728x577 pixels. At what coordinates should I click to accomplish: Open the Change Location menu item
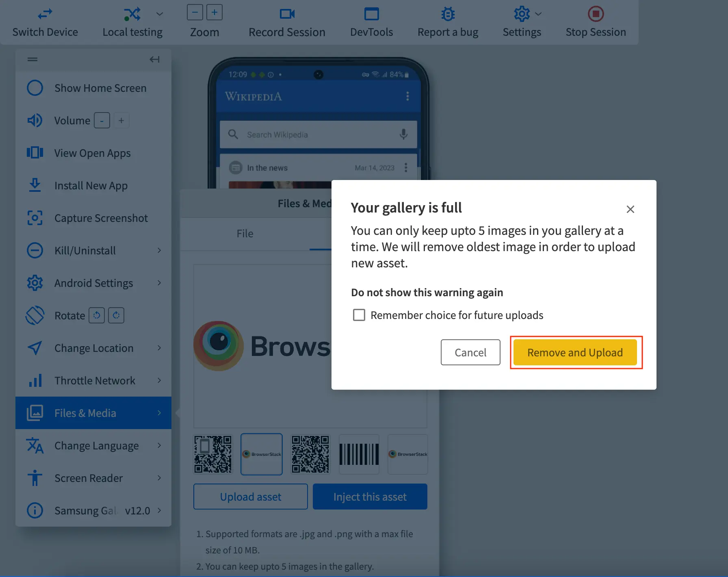click(94, 348)
